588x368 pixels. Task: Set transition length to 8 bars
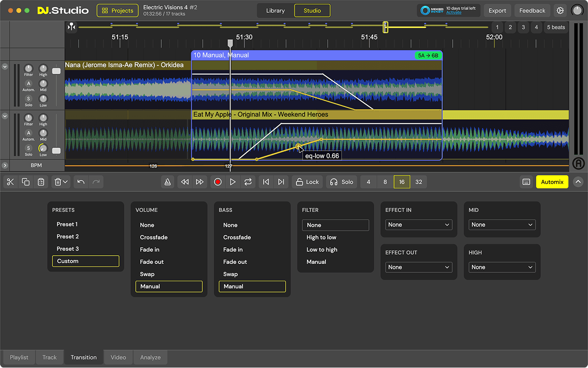(385, 182)
